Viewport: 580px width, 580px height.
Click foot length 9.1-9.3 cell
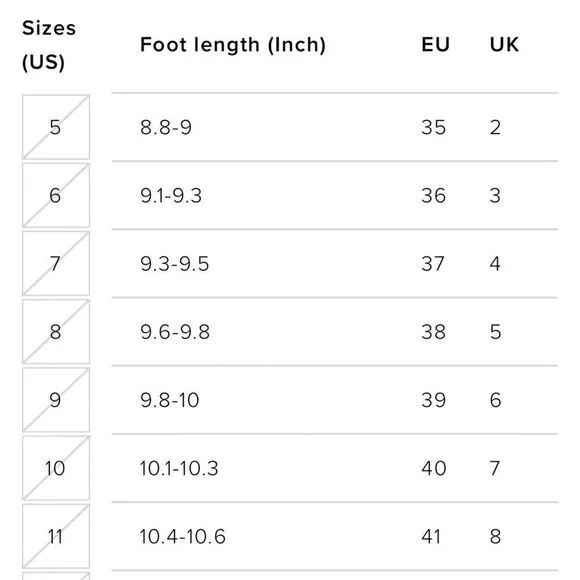click(x=171, y=196)
